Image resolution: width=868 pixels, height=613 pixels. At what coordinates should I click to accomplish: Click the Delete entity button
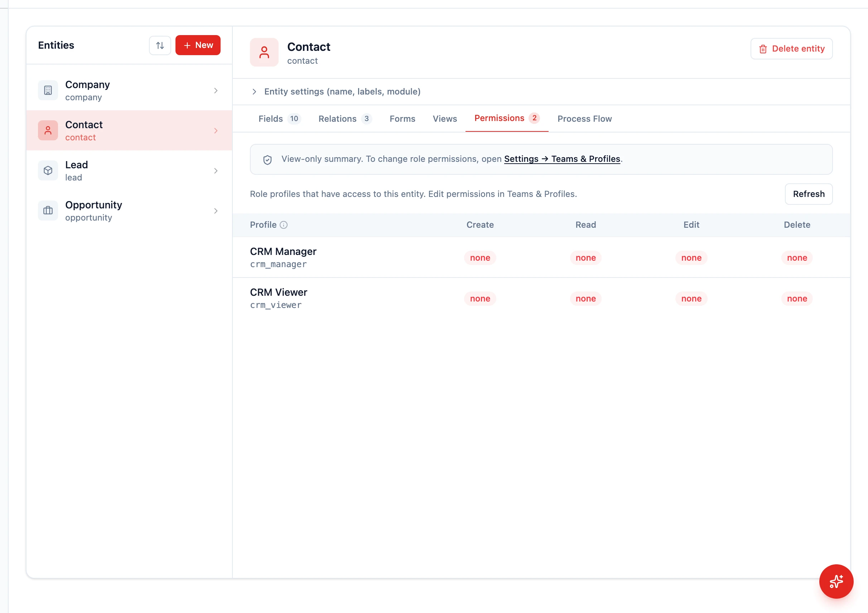point(791,49)
